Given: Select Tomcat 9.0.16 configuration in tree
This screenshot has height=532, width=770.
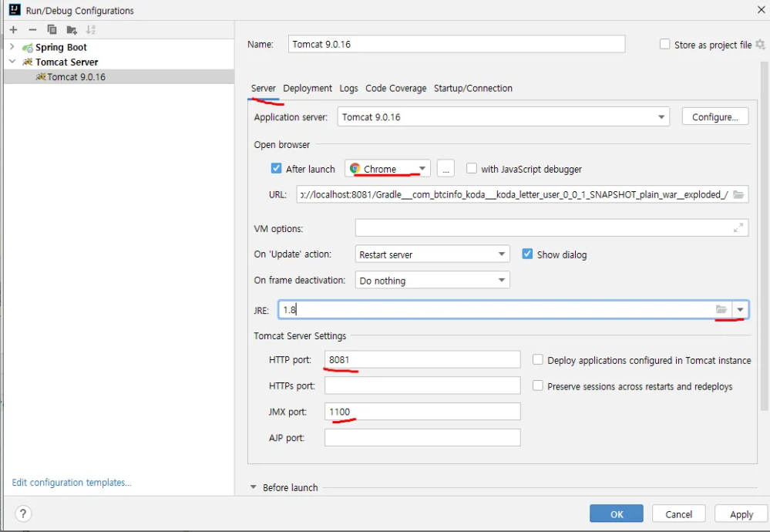Looking at the screenshot, I should click(x=119, y=76).
